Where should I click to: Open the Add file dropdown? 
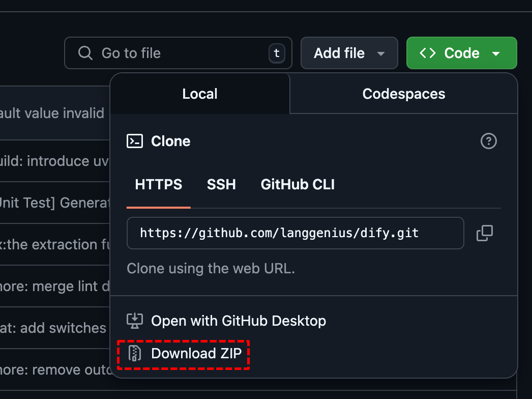349,53
